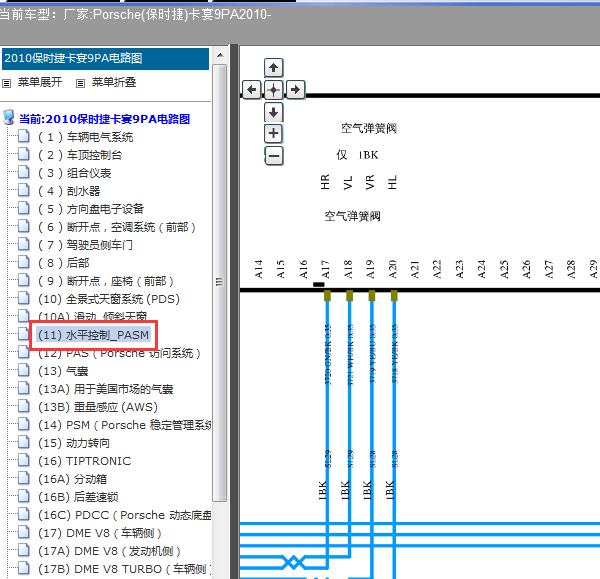This screenshot has width=600, height=579.
Task: Open (8) 后部 in the tree
Action: pyautogui.click(x=64, y=263)
